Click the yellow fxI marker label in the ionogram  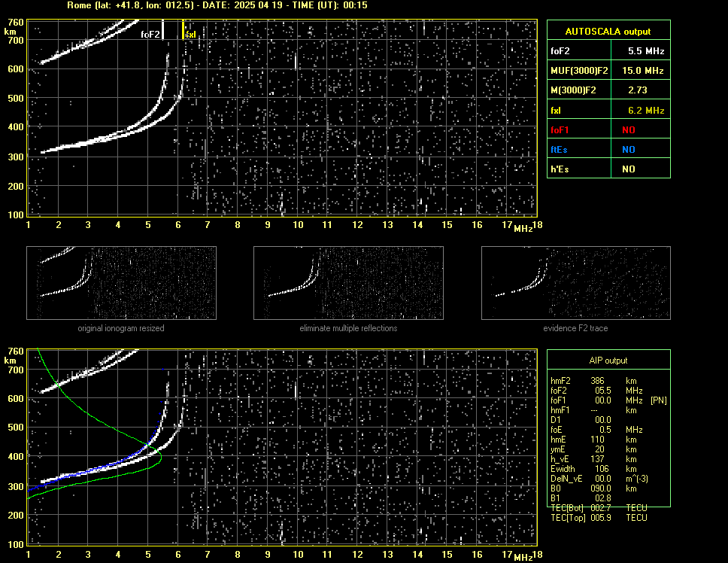[x=191, y=35]
